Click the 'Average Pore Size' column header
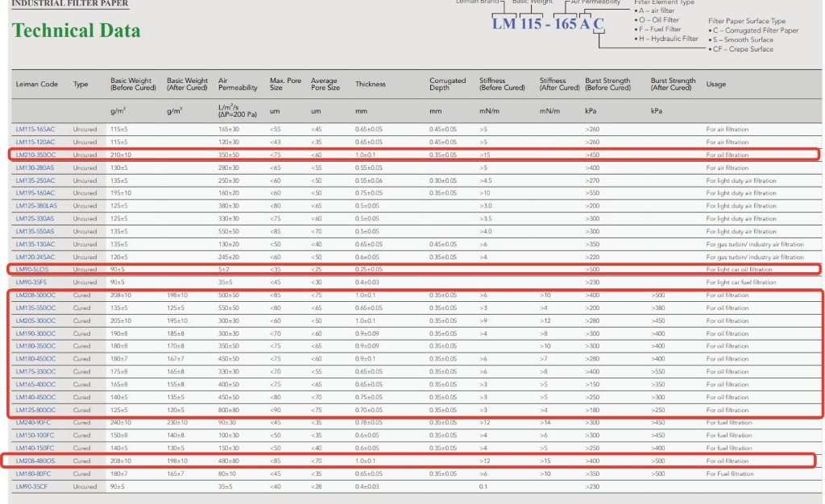 pyautogui.click(x=325, y=84)
